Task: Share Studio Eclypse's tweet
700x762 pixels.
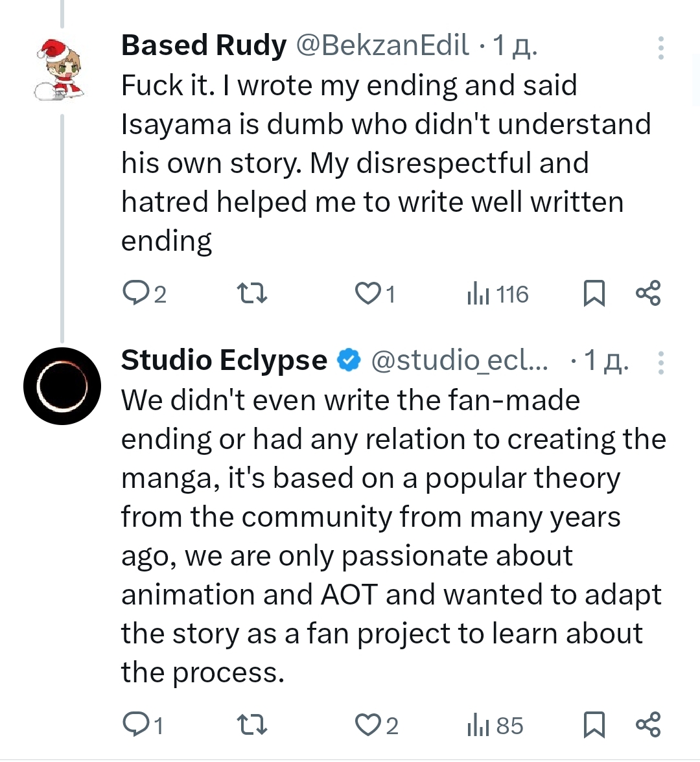Action: [648, 724]
